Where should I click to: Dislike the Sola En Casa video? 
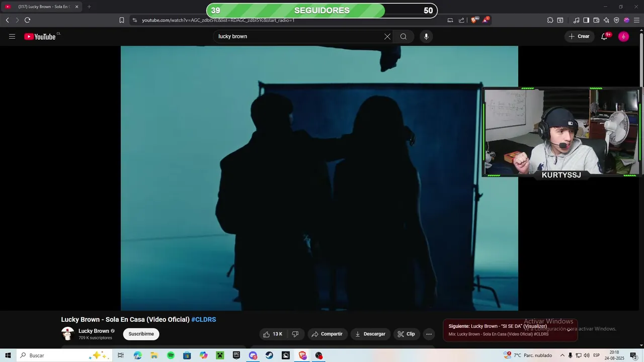(x=295, y=334)
